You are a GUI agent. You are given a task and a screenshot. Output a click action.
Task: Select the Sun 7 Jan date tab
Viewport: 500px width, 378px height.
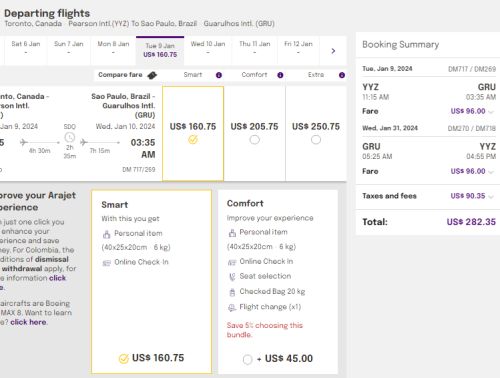click(x=69, y=50)
